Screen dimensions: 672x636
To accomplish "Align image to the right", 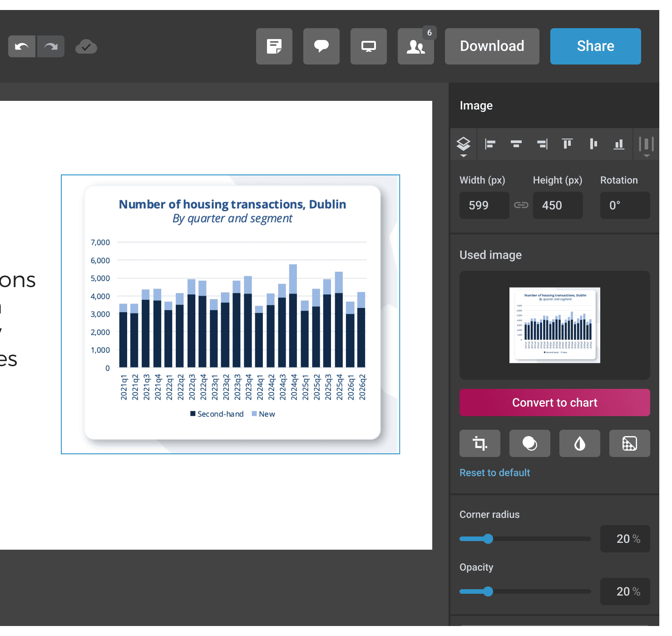I will tap(542, 144).
